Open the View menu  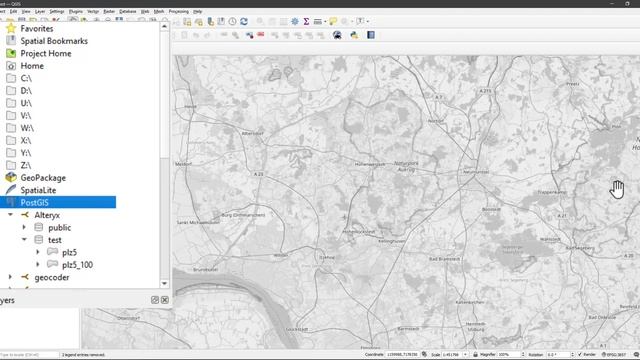coord(26,11)
